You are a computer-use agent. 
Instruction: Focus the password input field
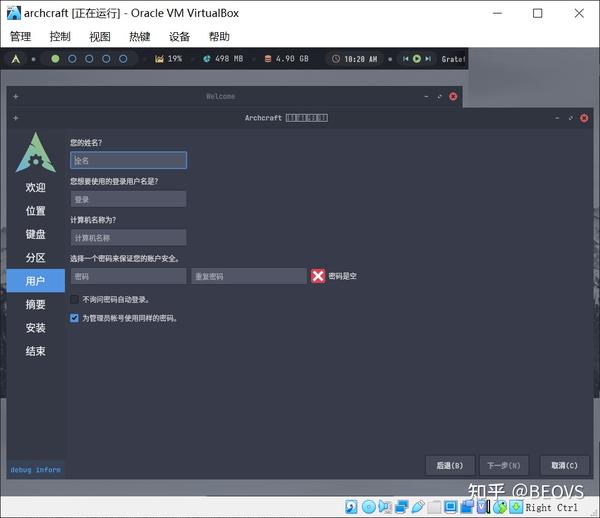[129, 276]
